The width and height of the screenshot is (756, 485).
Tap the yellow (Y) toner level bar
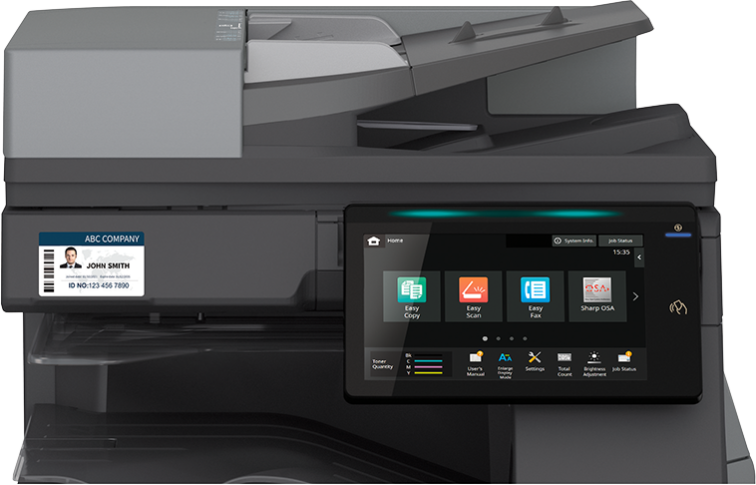pos(428,373)
